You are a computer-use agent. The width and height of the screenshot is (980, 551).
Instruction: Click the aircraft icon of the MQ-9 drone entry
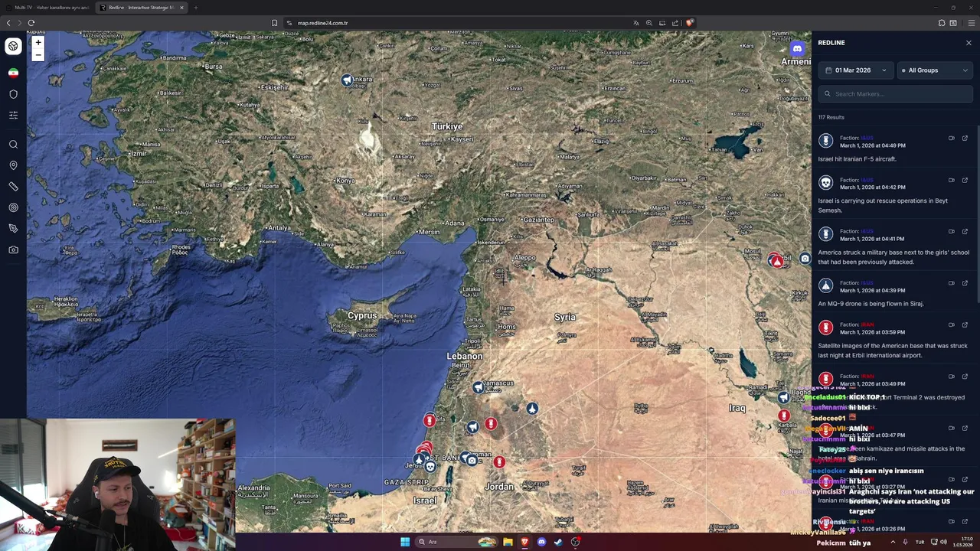825,285
